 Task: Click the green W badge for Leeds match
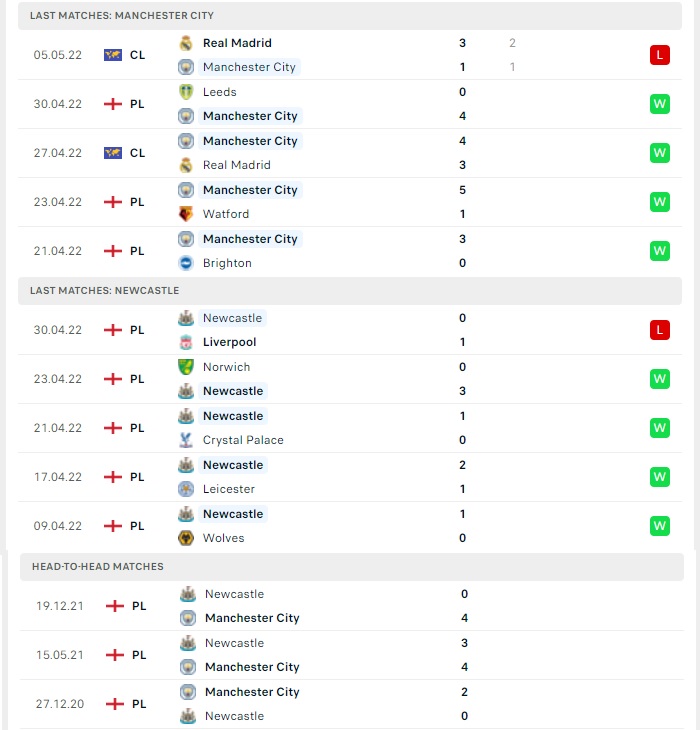tap(660, 104)
